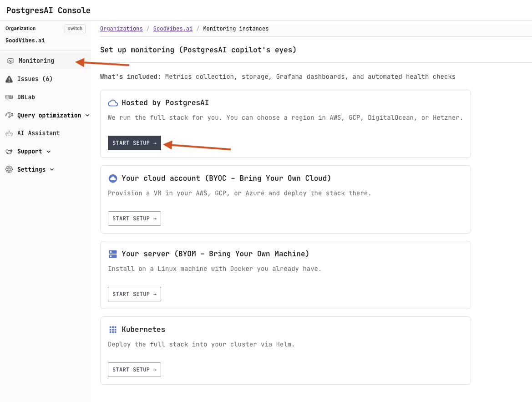The image size is (532, 402).
Task: Open DBLab via its sidebar icon
Action: tap(9, 97)
